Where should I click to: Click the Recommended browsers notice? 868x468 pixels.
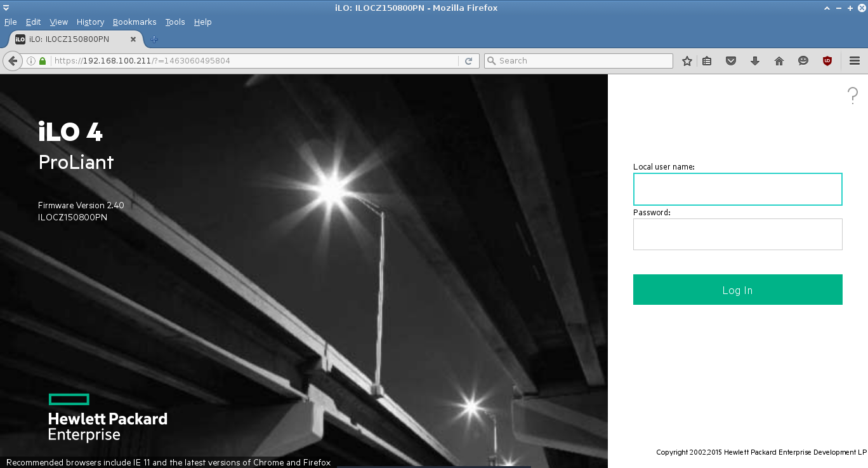168,462
